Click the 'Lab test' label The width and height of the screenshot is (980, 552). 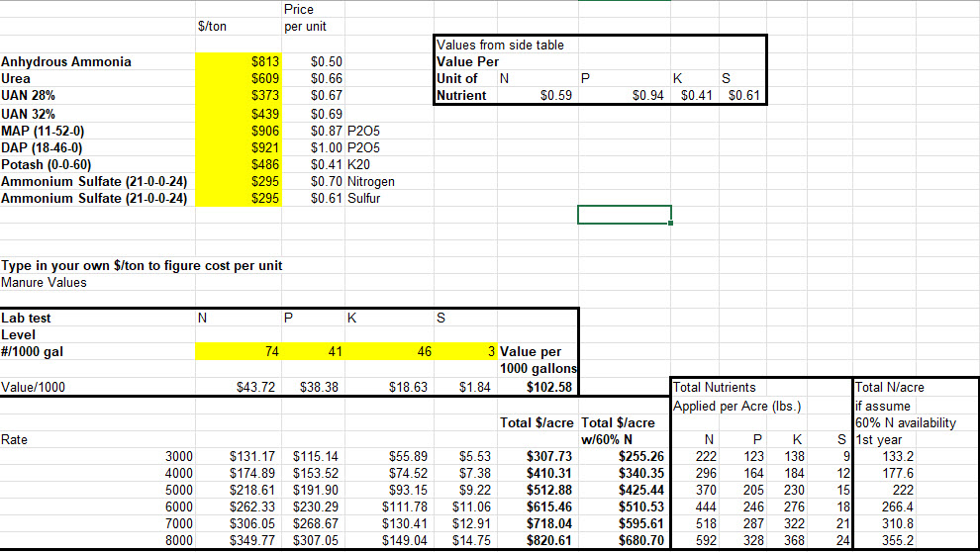point(27,318)
